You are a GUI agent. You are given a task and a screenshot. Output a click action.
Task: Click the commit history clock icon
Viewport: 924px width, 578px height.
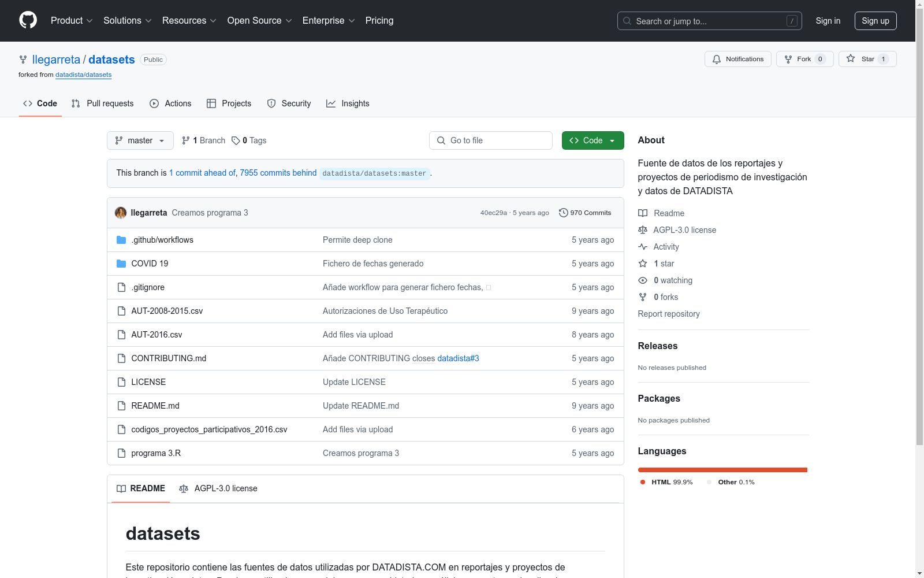point(564,213)
